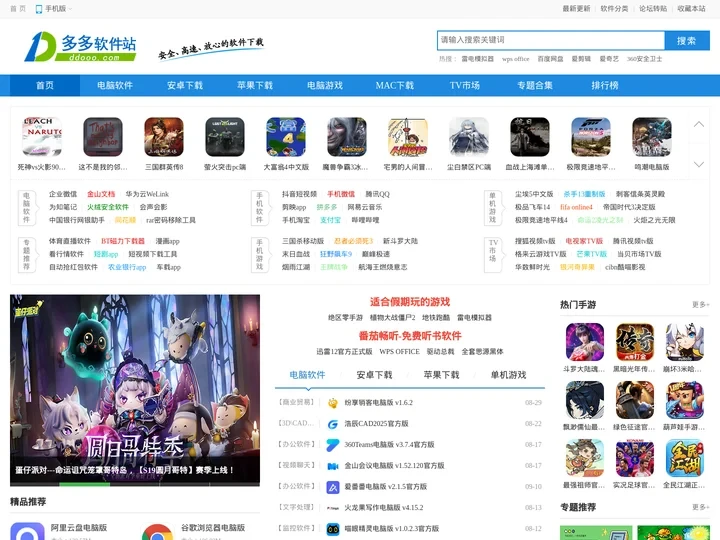Open the 萤火突击pc端 icon
This screenshot has width=720, height=540.
225,137
